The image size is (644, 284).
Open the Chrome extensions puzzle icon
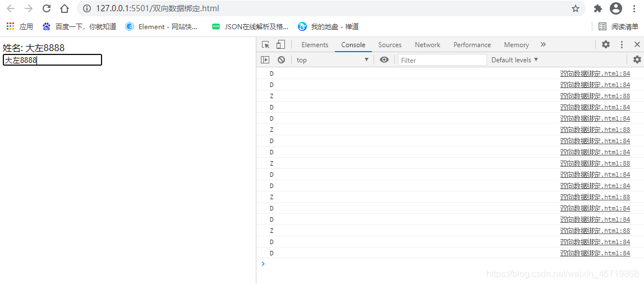click(598, 8)
